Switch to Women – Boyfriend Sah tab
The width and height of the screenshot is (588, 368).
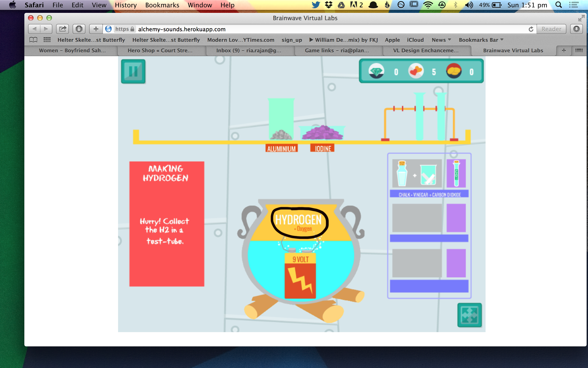point(72,51)
